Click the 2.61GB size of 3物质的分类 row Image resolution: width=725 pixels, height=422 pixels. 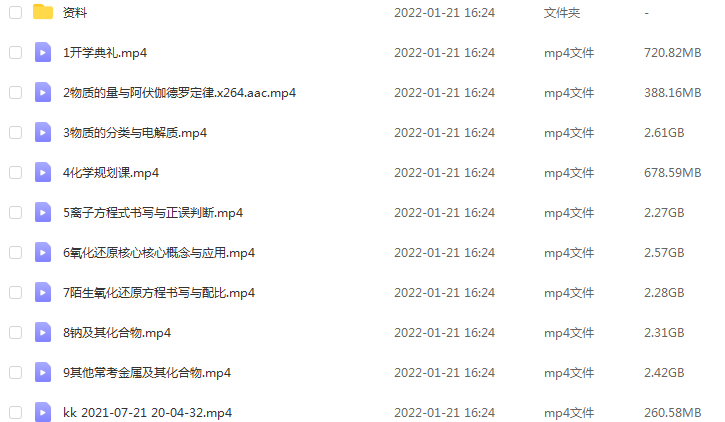pos(664,133)
